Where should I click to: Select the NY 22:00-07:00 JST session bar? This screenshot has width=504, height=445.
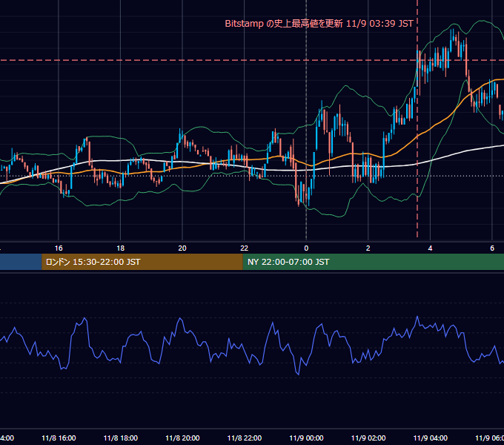point(373,262)
